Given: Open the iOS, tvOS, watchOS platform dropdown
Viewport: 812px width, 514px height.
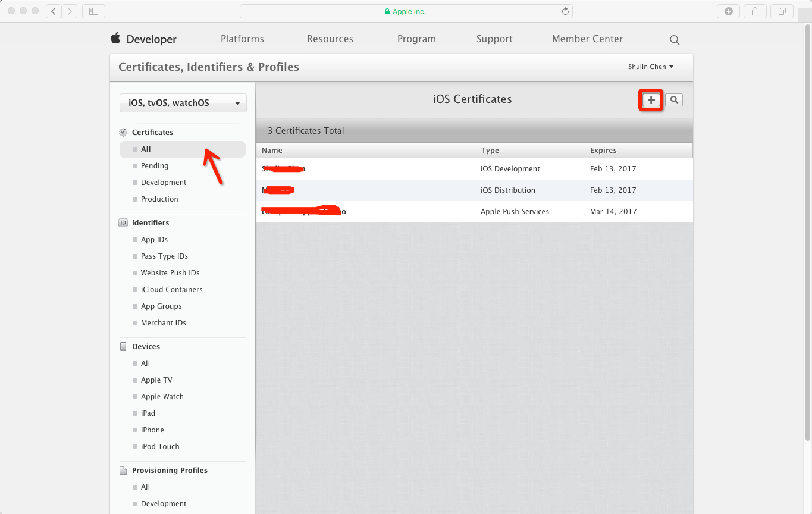Looking at the screenshot, I should click(x=183, y=103).
